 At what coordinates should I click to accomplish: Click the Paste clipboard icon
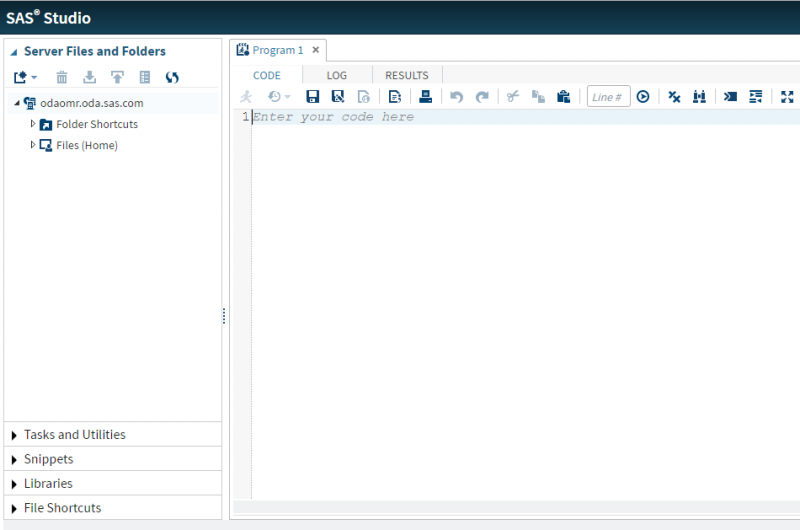click(x=563, y=97)
